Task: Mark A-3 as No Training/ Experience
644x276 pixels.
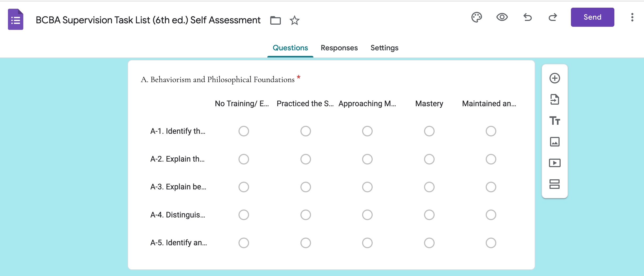Action: pos(244,187)
